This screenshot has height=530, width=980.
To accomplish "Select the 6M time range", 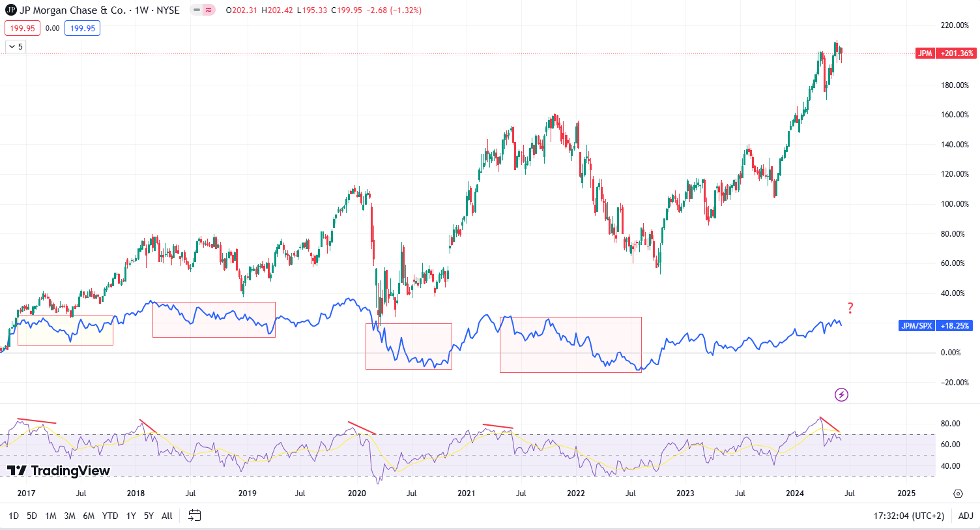I will [x=89, y=516].
